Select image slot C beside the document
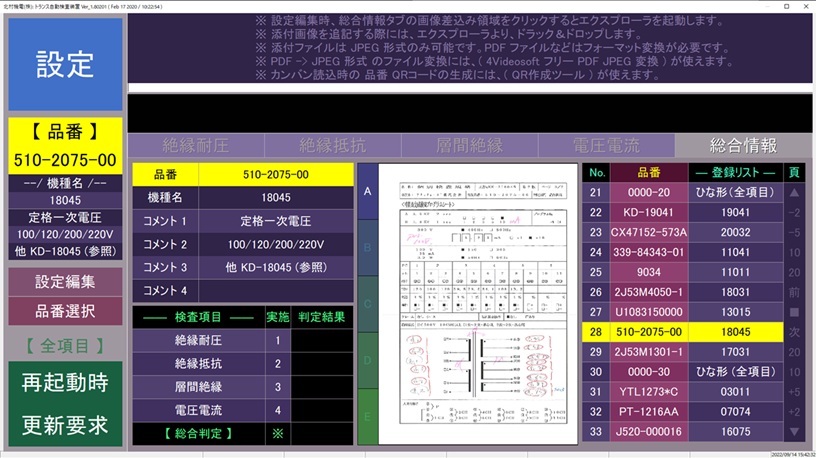The height and width of the screenshot is (458, 816). 366,303
